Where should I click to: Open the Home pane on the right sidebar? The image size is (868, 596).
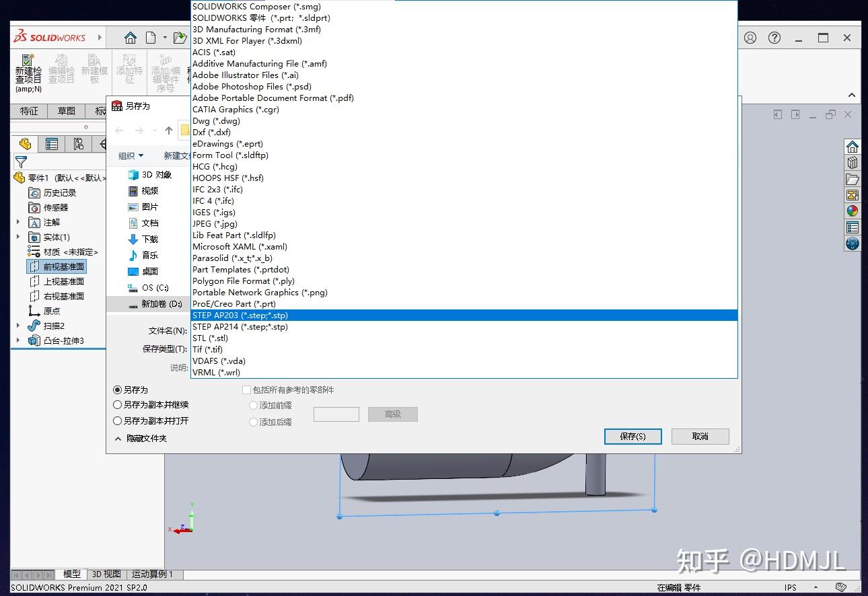852,145
